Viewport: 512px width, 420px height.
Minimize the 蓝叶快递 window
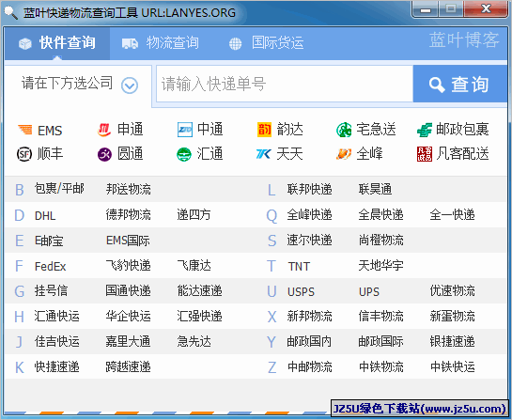pos(426,9)
